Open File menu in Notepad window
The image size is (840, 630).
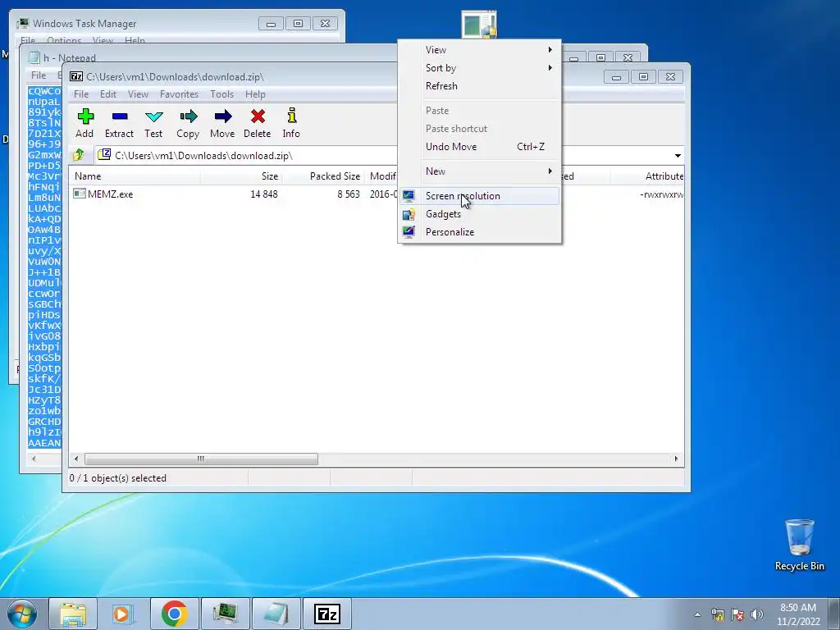[x=38, y=75]
